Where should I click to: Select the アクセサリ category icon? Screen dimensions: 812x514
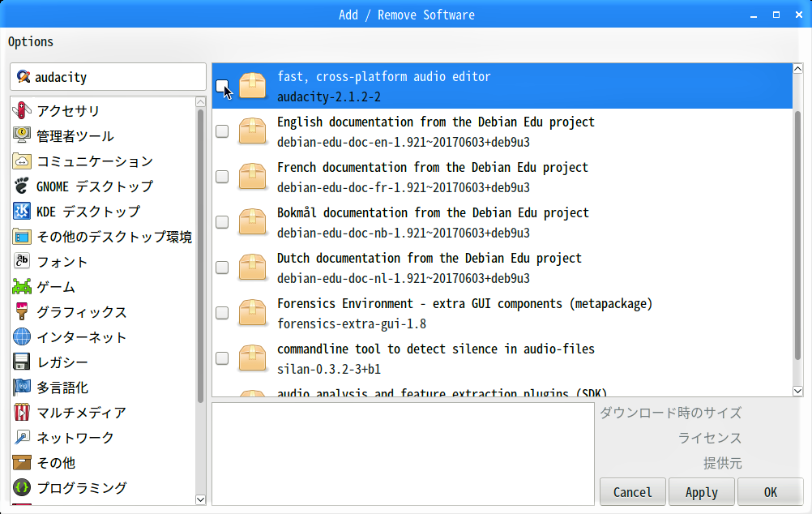click(22, 110)
